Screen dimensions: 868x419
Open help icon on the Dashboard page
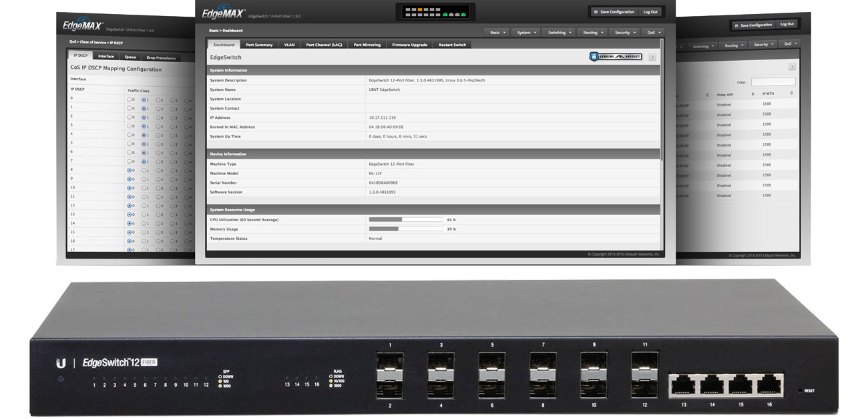pyautogui.click(x=652, y=57)
